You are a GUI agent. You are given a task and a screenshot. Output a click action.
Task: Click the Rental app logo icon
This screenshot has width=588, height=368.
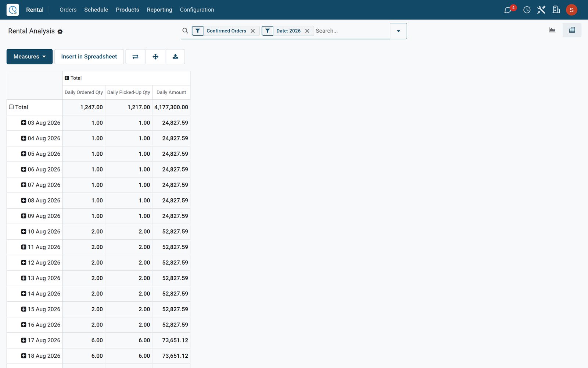[12, 10]
